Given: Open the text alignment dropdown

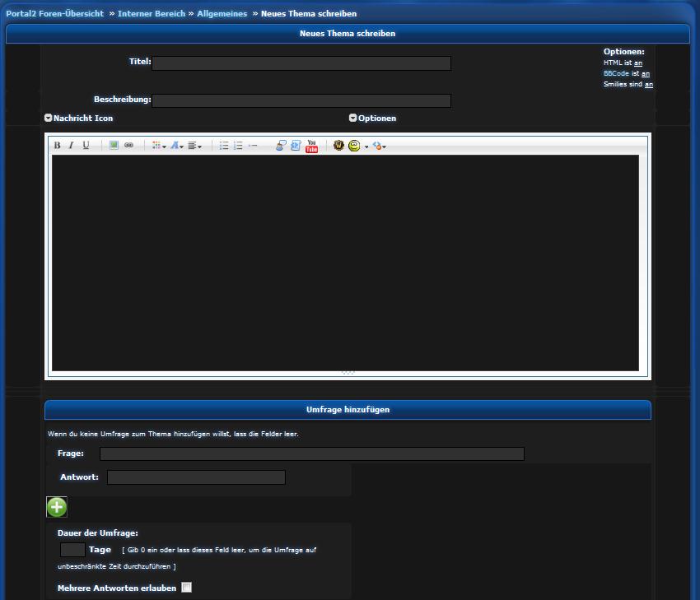Looking at the screenshot, I should (194, 146).
